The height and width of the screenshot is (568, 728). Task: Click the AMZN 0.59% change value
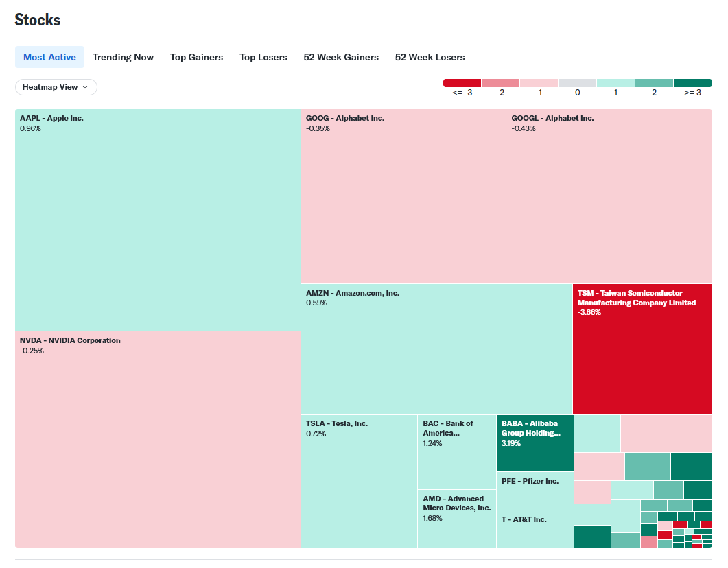316,303
